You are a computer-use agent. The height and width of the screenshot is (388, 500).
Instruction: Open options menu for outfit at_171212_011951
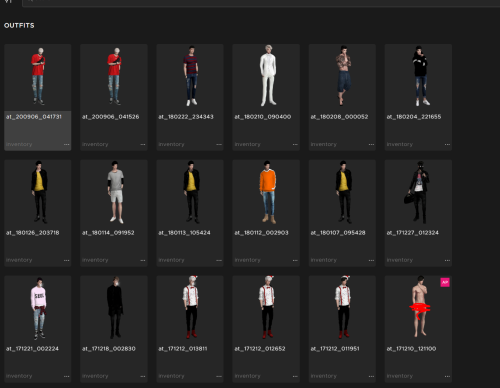(371, 376)
